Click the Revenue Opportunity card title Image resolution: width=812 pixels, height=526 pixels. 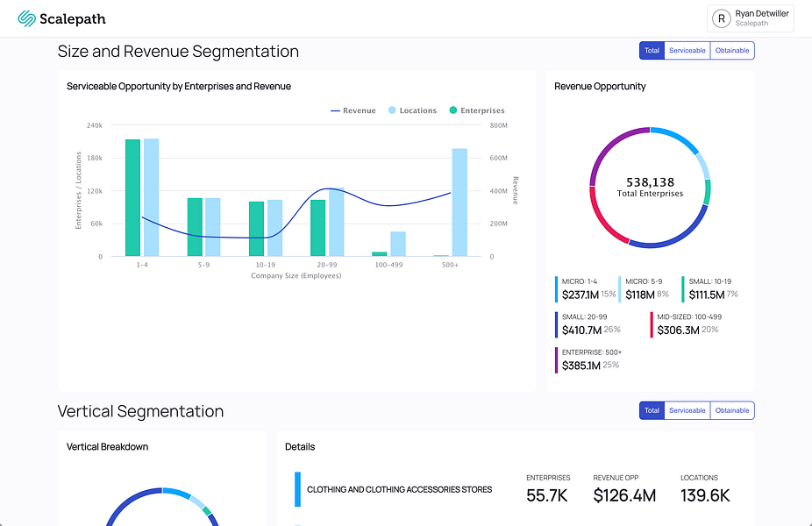(600, 87)
